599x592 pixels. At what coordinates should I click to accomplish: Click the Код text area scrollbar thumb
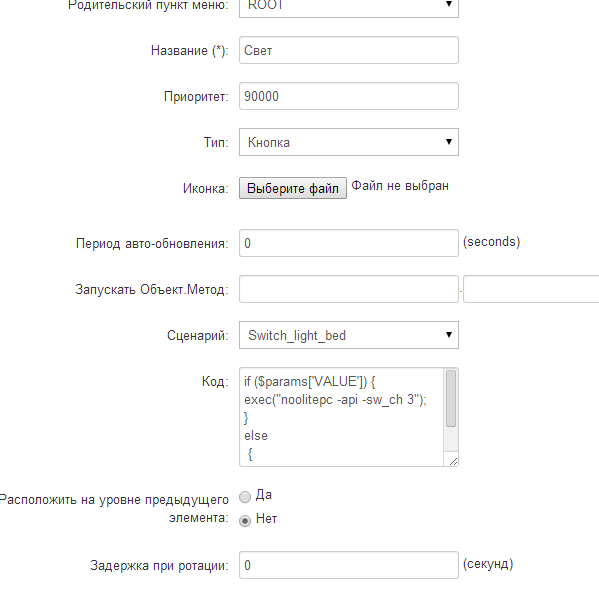[451, 398]
